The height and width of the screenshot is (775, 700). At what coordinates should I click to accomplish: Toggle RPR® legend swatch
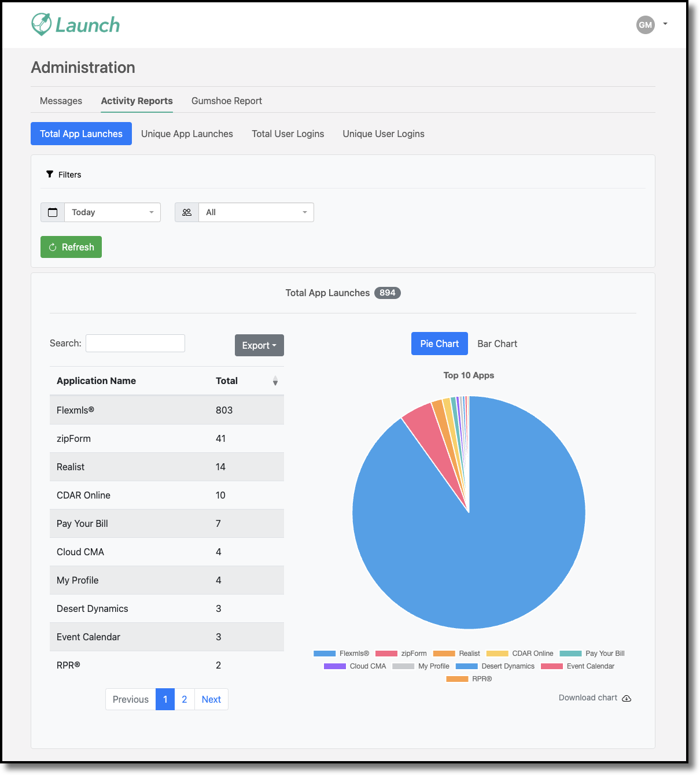[x=457, y=679]
